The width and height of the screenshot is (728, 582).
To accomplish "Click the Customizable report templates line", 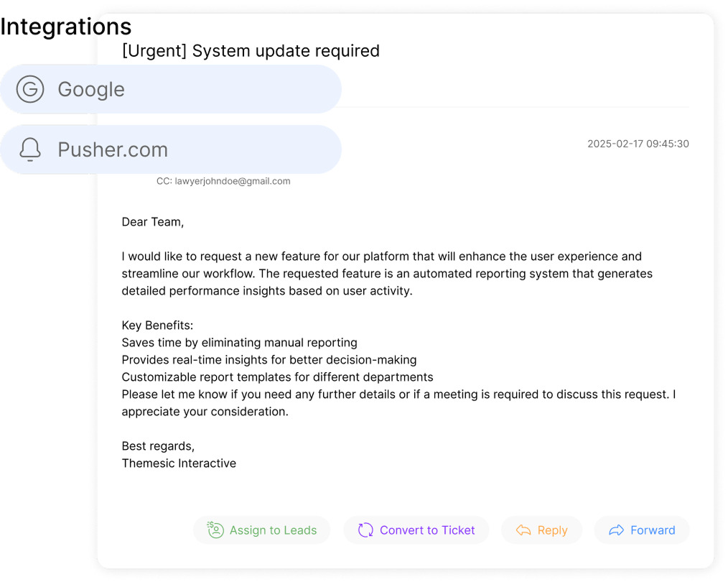I will (x=277, y=377).
